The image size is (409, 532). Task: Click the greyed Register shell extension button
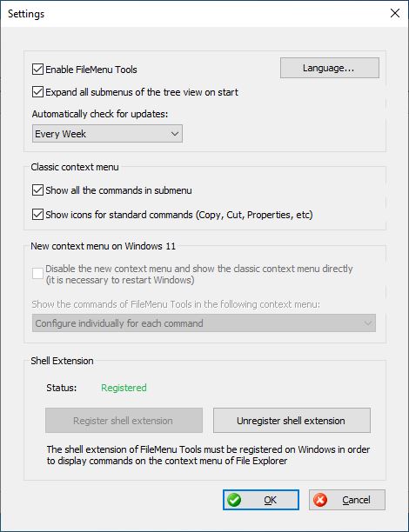pos(124,421)
